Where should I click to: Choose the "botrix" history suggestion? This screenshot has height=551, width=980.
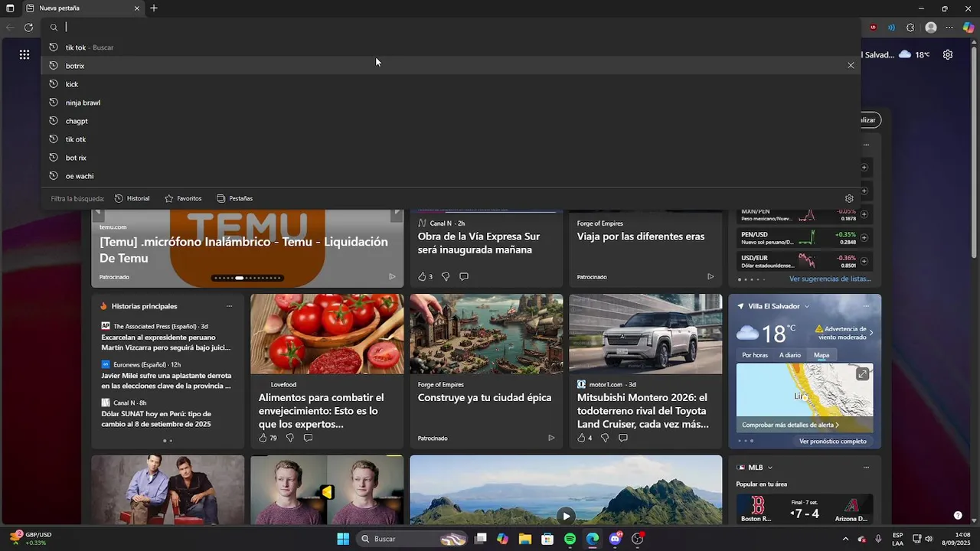pos(452,66)
